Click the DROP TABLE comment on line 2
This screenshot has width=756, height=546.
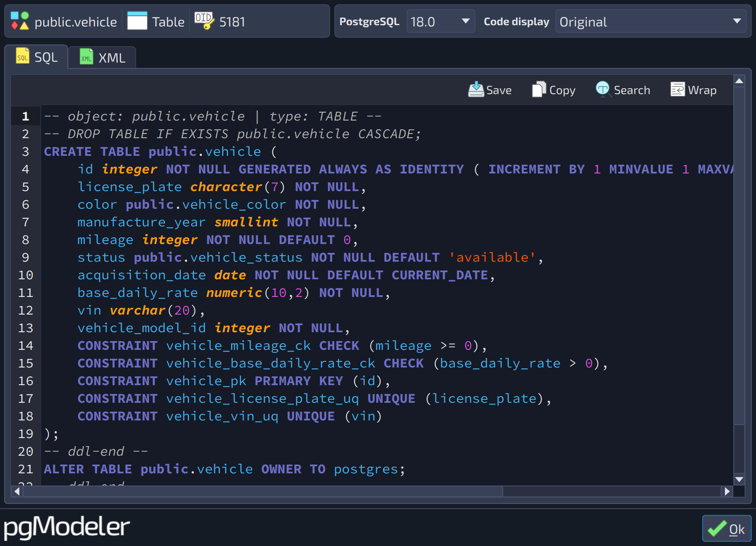click(x=232, y=134)
